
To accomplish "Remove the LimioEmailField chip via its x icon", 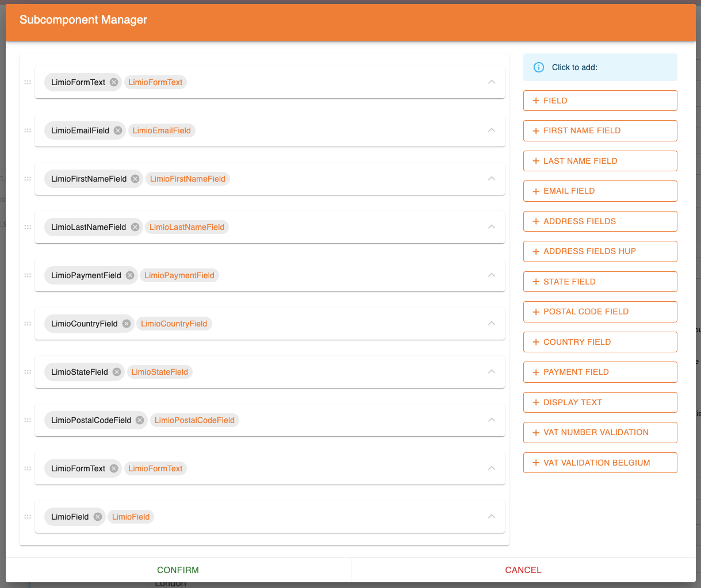I will 118,130.
